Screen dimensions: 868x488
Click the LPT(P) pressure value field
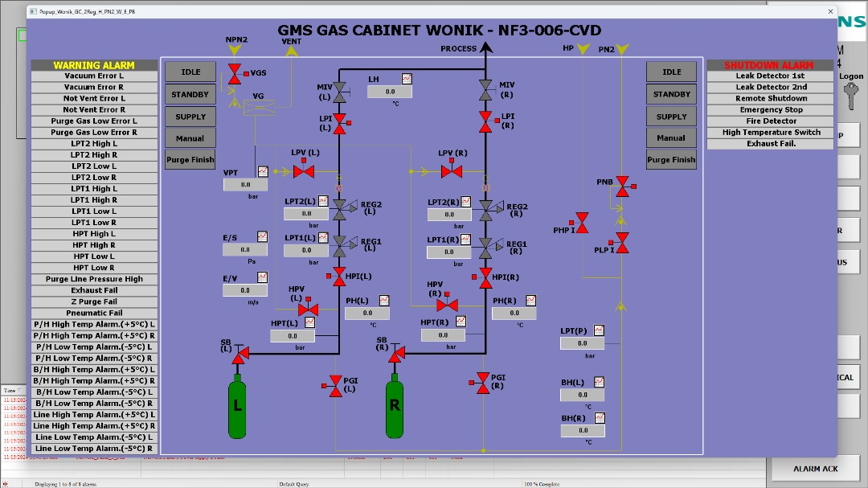coord(583,343)
